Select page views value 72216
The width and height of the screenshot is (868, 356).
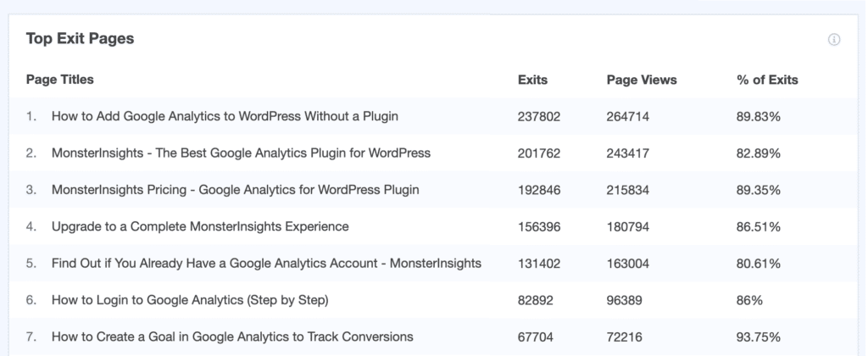point(625,337)
